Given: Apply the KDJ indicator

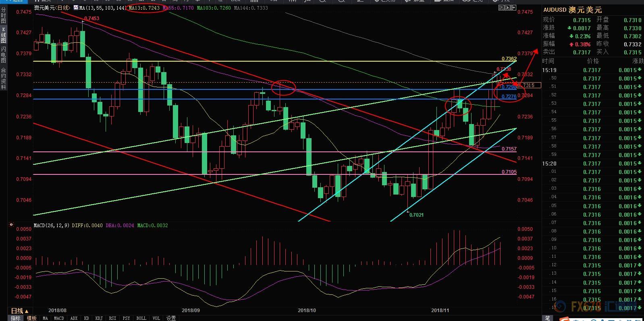Looking at the screenshot, I should [99, 318].
